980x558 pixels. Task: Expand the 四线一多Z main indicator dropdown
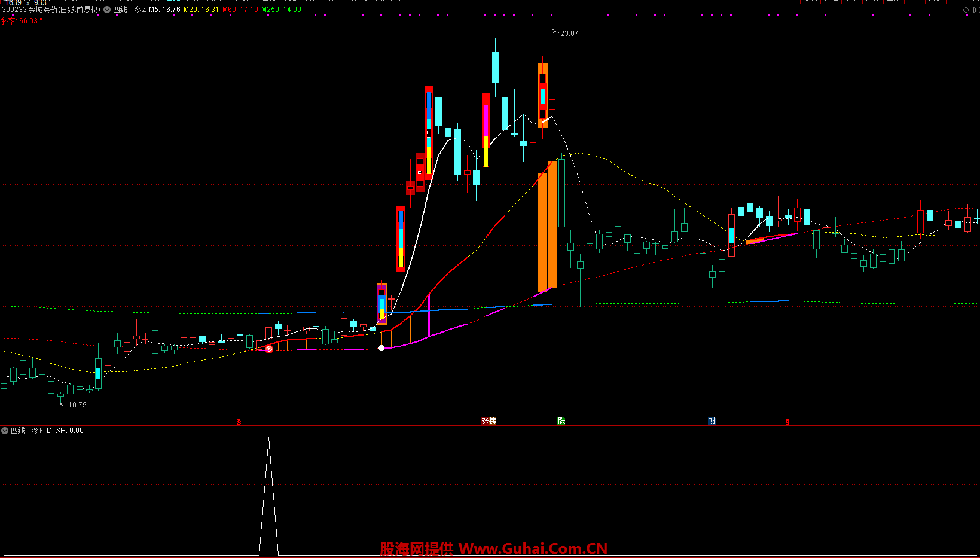pos(108,10)
